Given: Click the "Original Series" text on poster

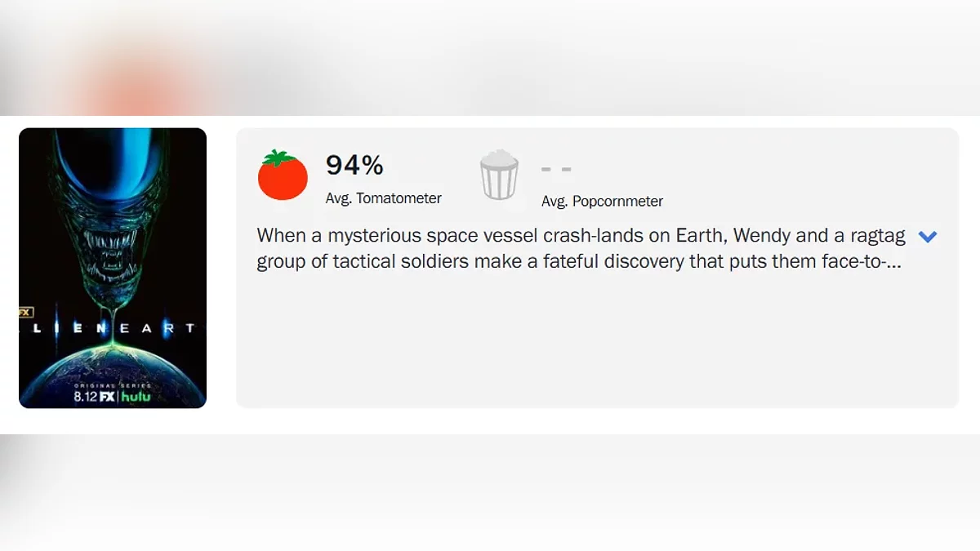Looking at the screenshot, I should (113, 385).
